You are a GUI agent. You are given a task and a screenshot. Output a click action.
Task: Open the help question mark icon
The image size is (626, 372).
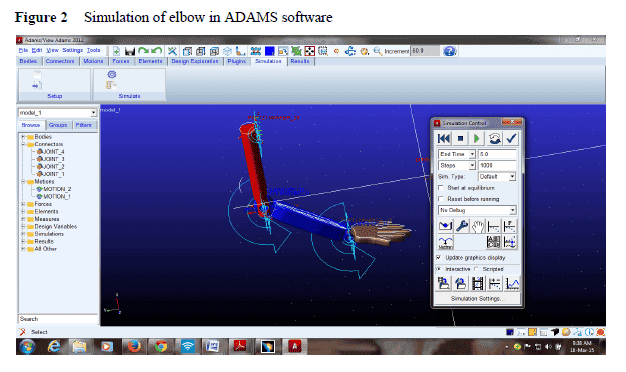point(450,51)
